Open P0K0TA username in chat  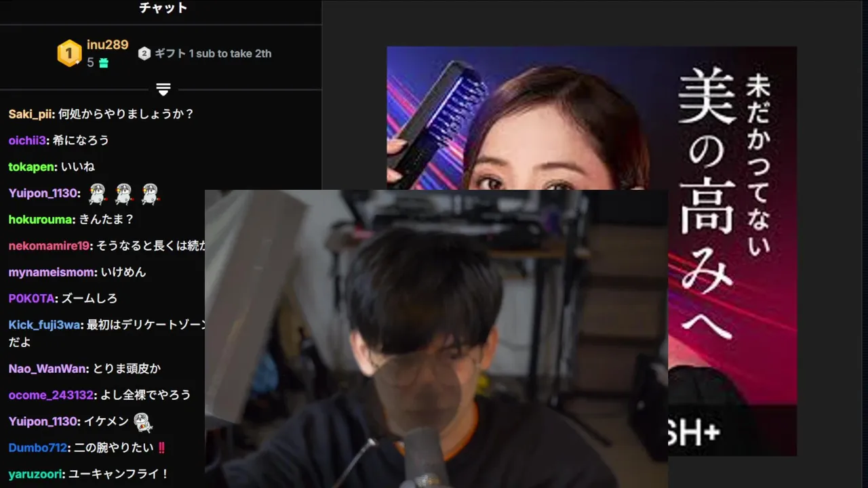coord(32,299)
